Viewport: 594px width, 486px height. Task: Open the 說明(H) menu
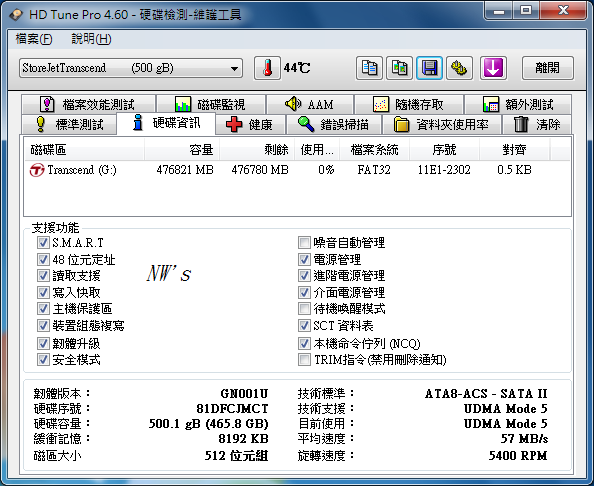point(91,39)
